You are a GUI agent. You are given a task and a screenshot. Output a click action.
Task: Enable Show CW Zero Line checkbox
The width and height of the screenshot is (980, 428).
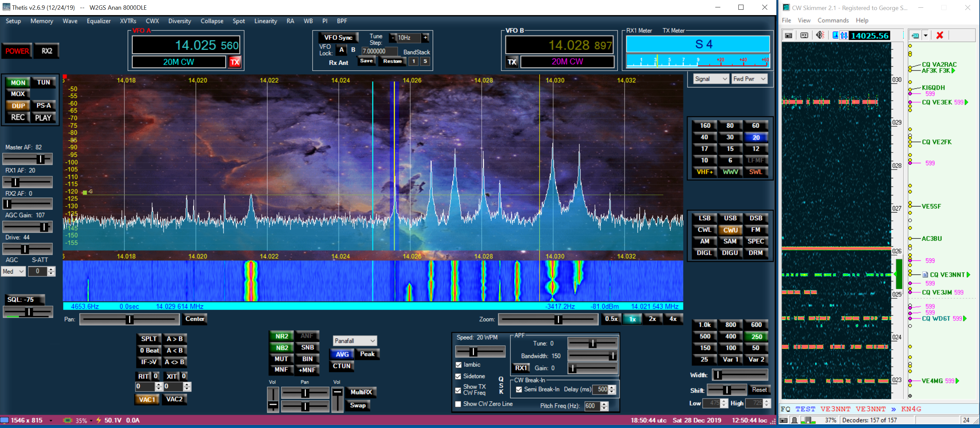point(458,404)
